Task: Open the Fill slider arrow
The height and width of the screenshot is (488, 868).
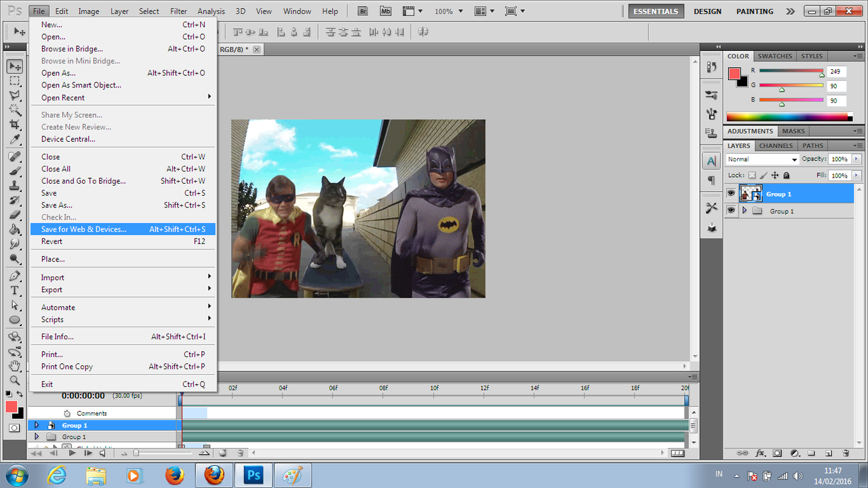Action: tap(856, 176)
